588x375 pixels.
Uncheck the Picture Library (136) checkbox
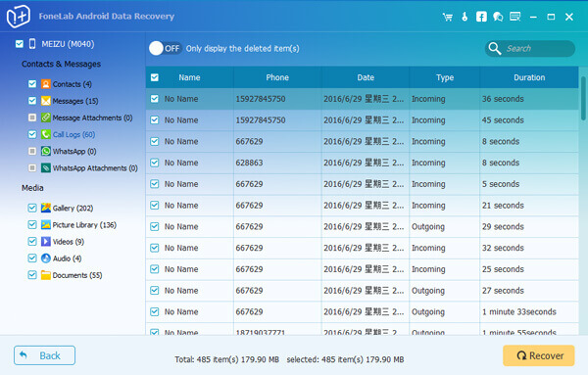pyautogui.click(x=32, y=225)
